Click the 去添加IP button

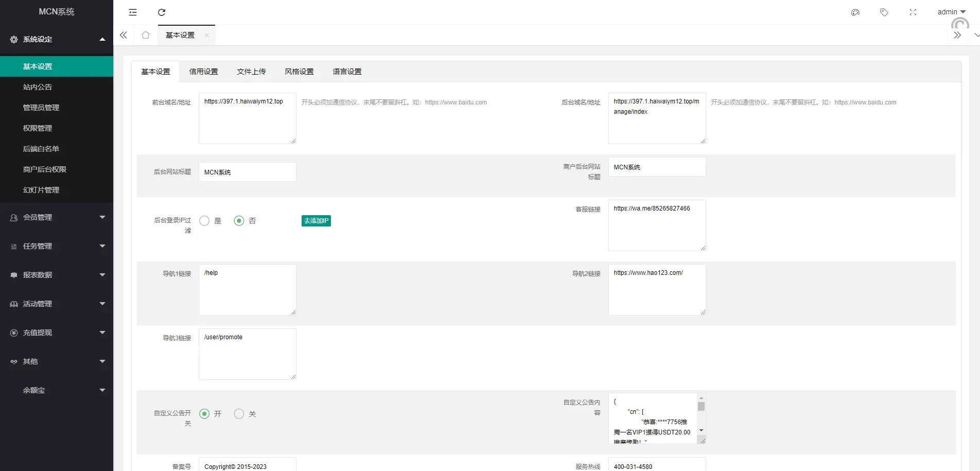[x=316, y=221]
